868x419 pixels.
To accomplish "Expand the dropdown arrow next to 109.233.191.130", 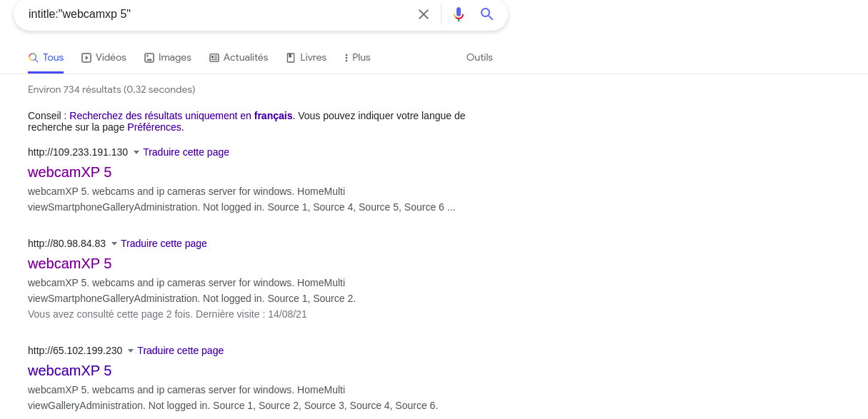I will tap(136, 153).
